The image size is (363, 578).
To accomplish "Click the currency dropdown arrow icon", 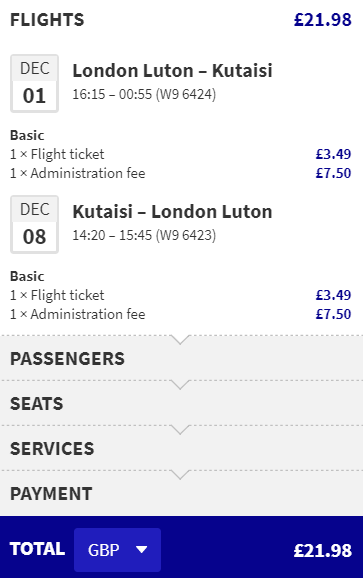I will [142, 550].
